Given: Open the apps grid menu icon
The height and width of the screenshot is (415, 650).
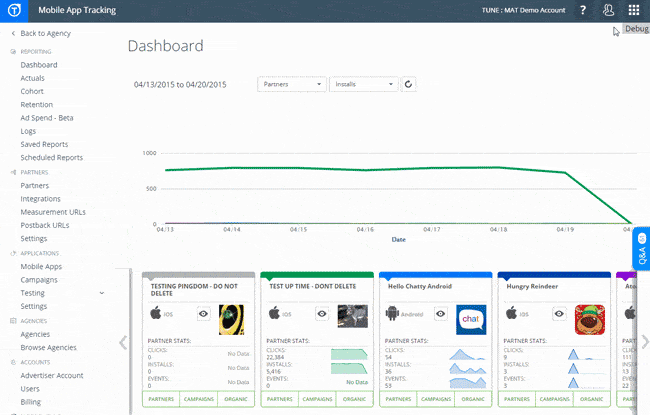Looking at the screenshot, I should pyautogui.click(x=634, y=10).
